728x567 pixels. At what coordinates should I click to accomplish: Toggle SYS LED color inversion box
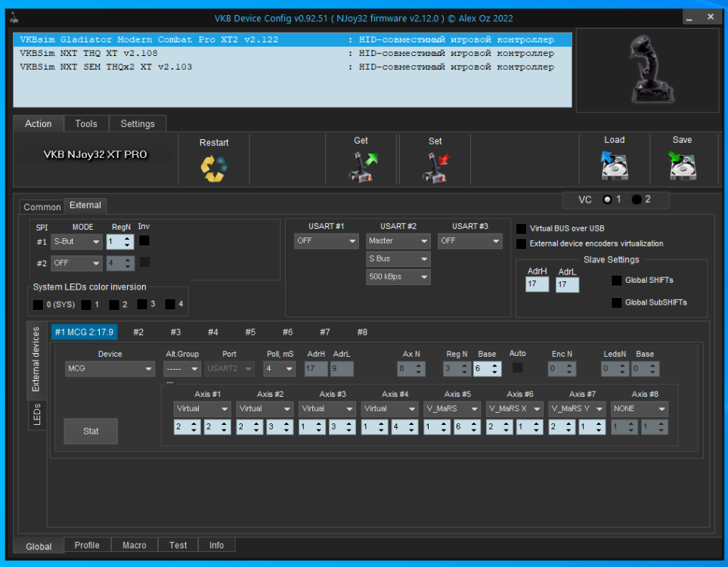38,305
